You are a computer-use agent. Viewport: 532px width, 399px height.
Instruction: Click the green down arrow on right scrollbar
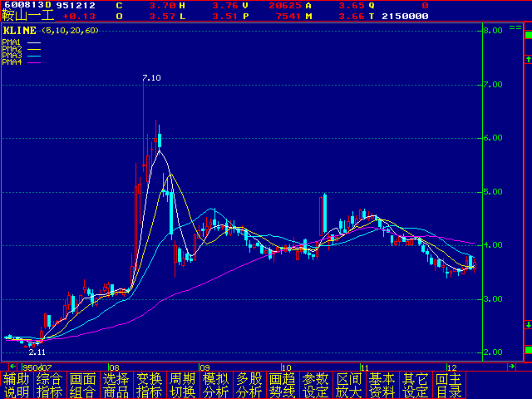tap(527, 324)
